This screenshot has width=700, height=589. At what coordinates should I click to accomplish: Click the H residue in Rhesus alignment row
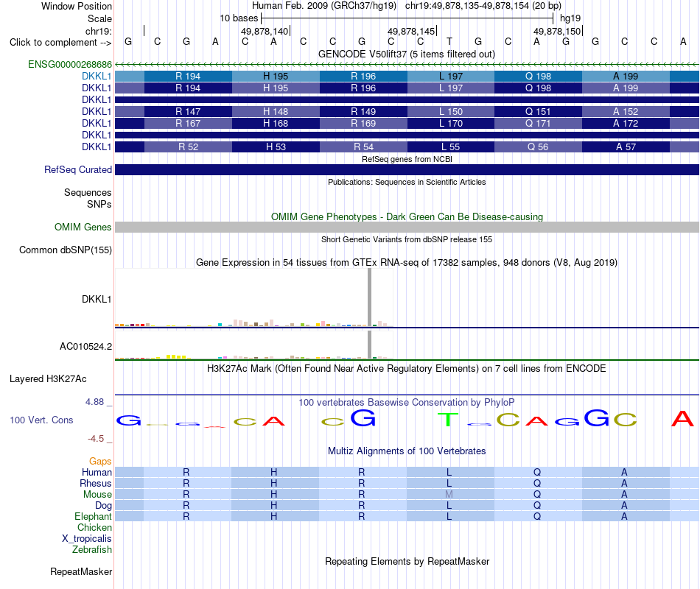273,483
